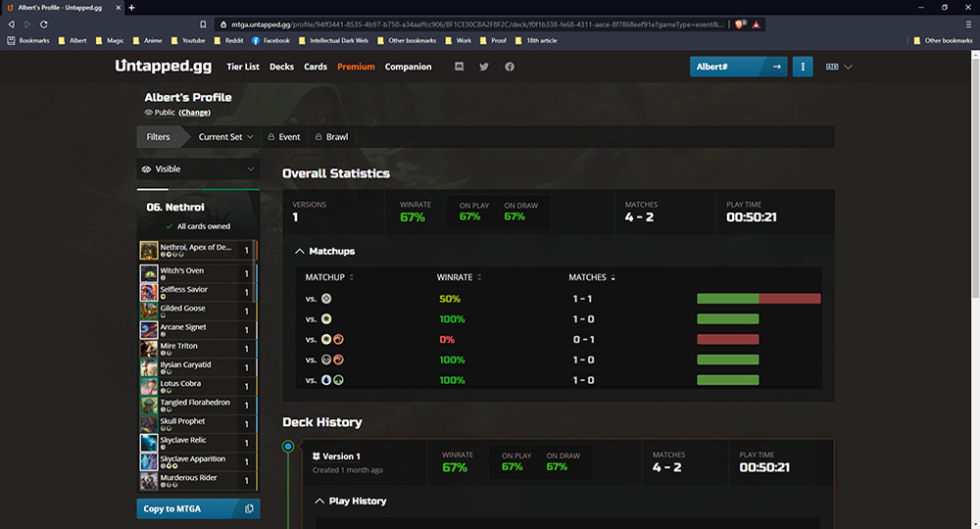Close the Albert's Profile browser tab
Image resolution: width=980 pixels, height=529 pixels.
pyautogui.click(x=119, y=8)
